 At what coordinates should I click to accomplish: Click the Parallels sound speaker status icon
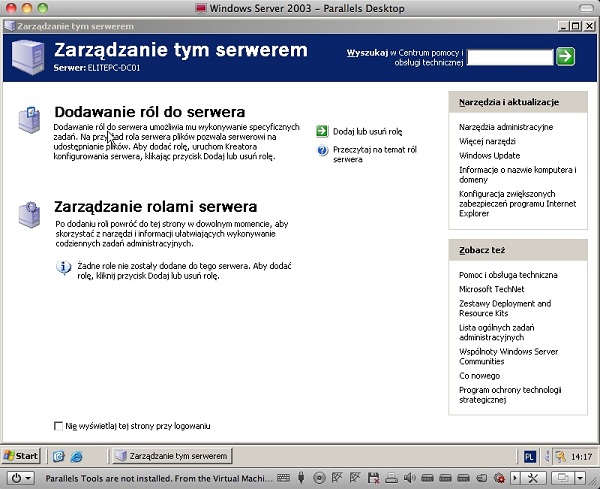tap(409, 478)
